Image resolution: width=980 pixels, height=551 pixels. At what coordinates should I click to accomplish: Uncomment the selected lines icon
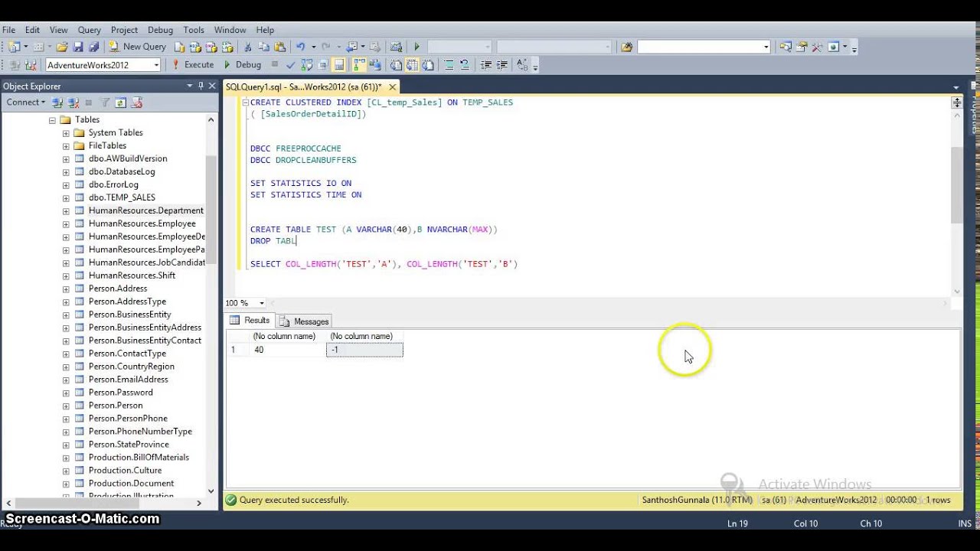pyautogui.click(x=464, y=65)
